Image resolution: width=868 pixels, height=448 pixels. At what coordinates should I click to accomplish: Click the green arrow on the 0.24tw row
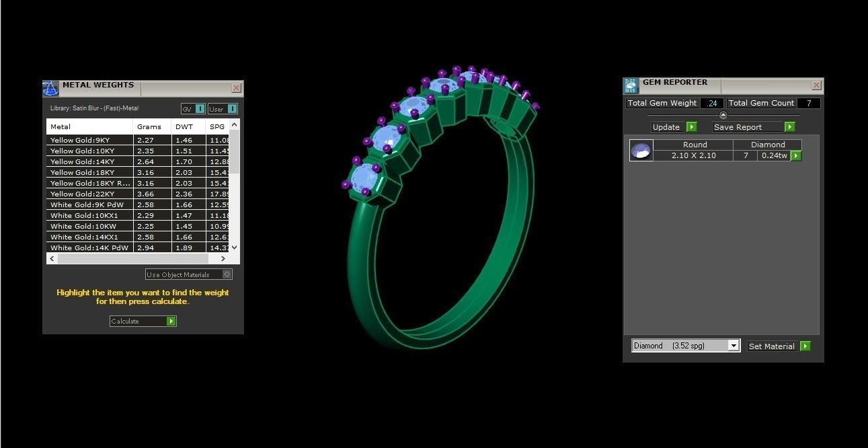point(796,156)
